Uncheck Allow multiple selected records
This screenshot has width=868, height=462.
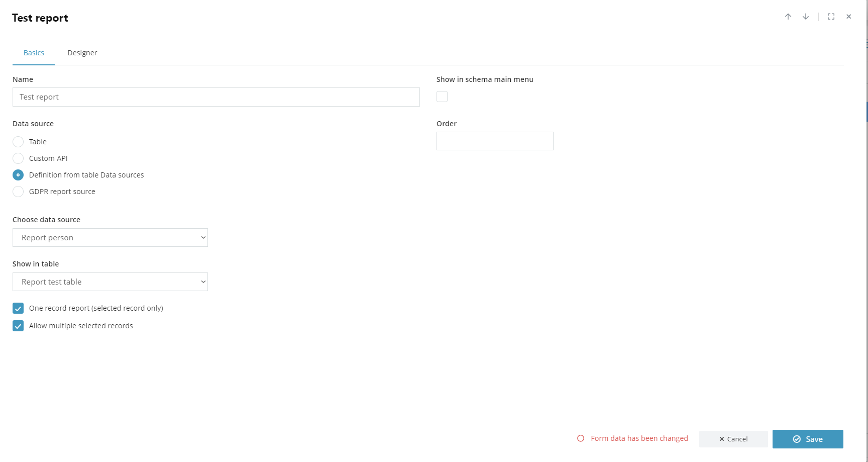[x=18, y=326]
